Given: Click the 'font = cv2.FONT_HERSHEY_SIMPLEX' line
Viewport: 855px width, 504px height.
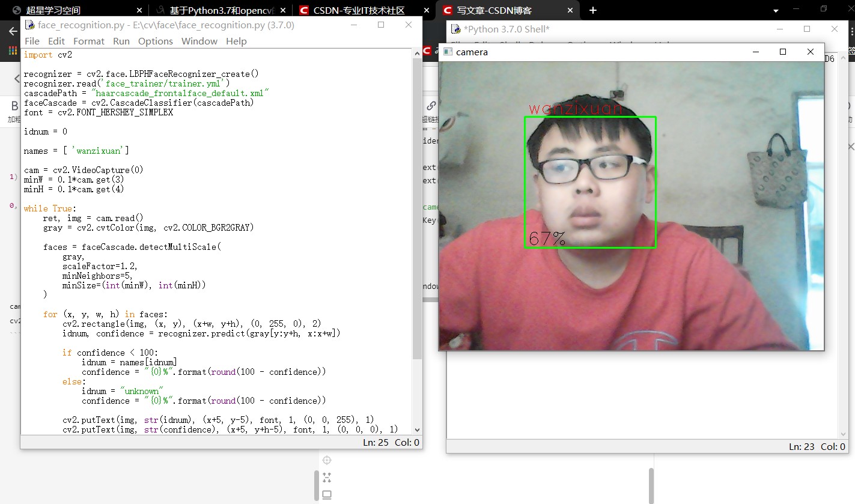Looking at the screenshot, I should click(x=99, y=112).
